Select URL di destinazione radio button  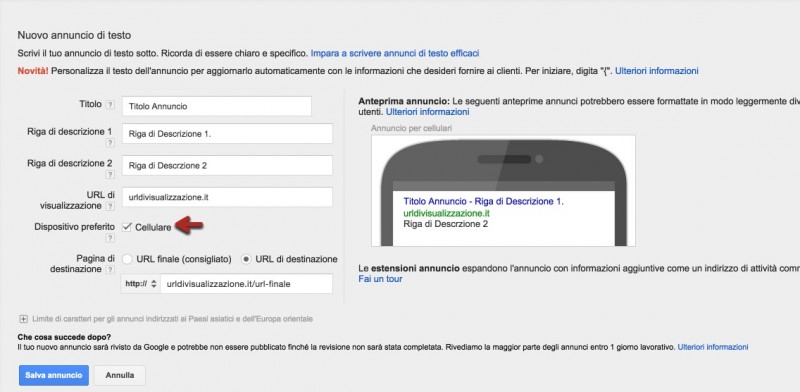coord(246,259)
